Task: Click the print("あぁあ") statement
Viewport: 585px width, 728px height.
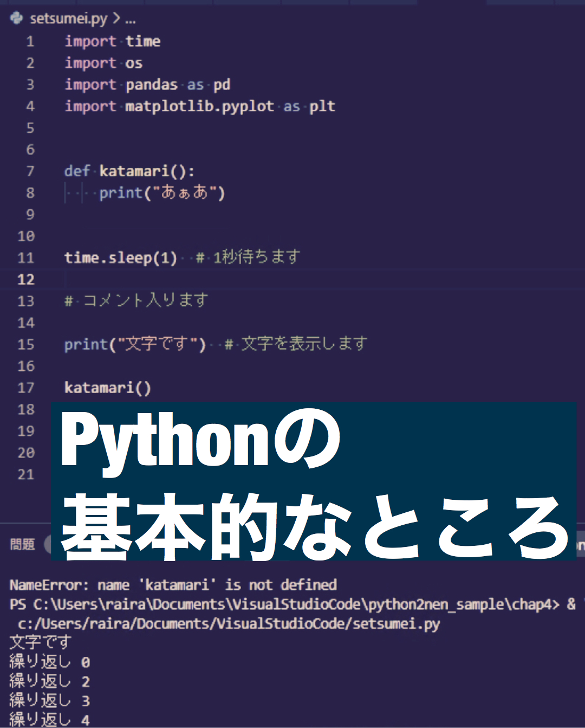Action: coord(162,193)
